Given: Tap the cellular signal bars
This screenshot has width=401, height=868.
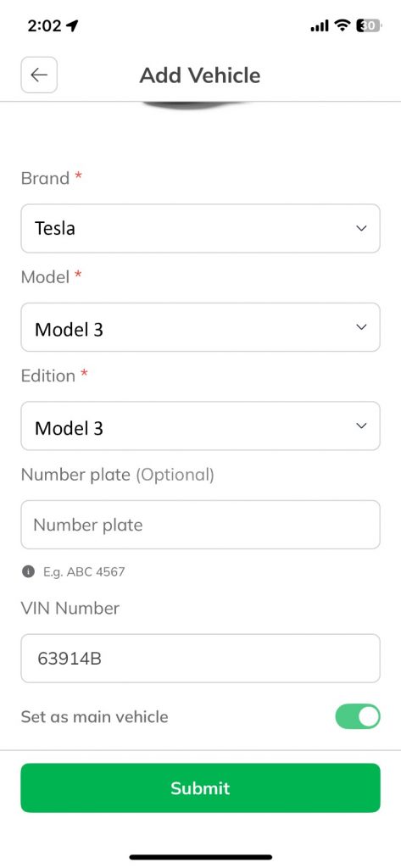Looking at the screenshot, I should (x=320, y=26).
